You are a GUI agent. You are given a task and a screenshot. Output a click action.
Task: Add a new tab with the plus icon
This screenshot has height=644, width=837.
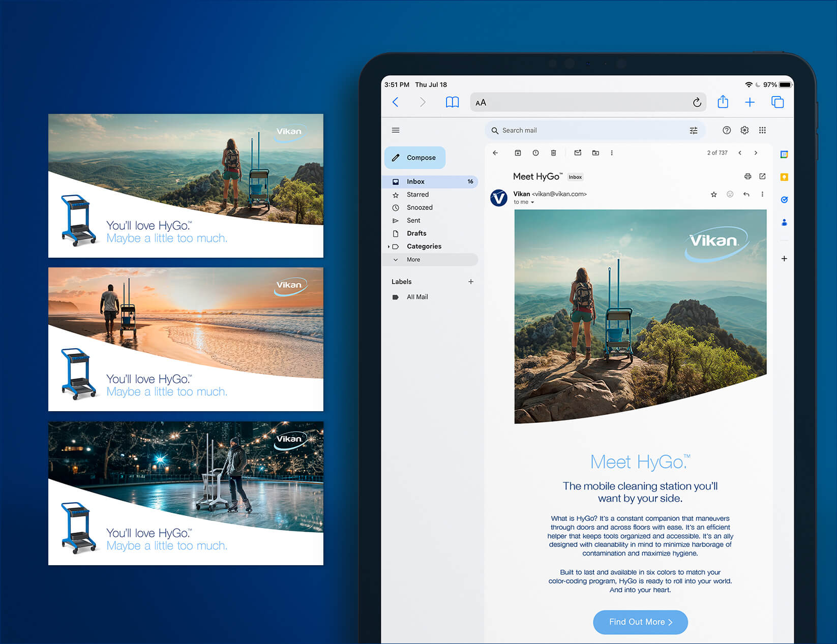tap(750, 102)
